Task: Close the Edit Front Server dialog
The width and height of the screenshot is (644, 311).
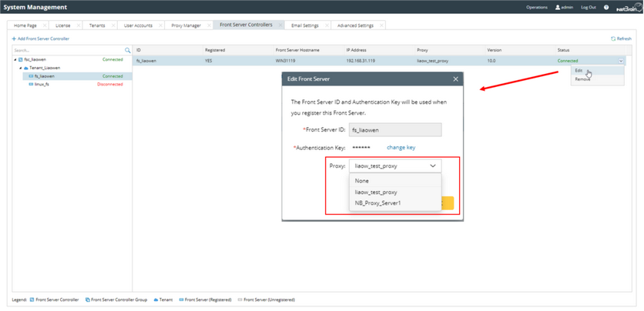Action: 455,79
